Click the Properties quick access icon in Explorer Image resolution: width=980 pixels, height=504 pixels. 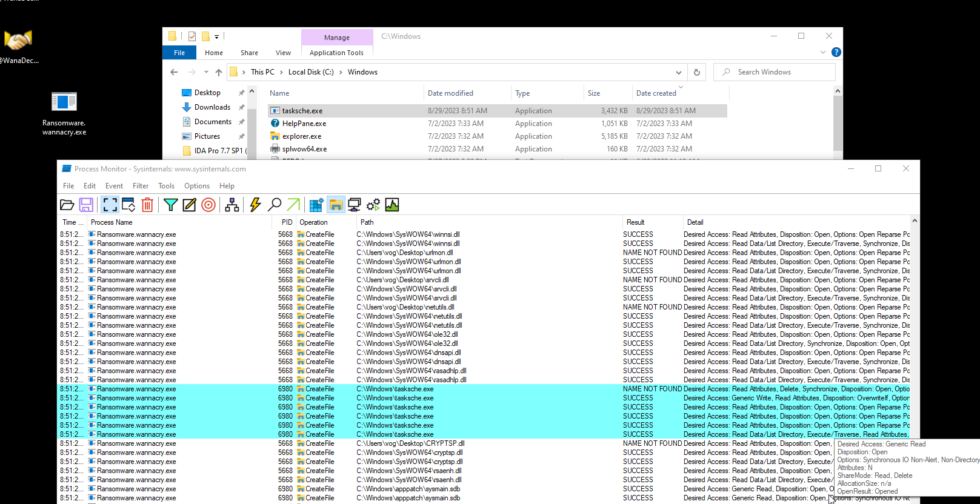[192, 36]
